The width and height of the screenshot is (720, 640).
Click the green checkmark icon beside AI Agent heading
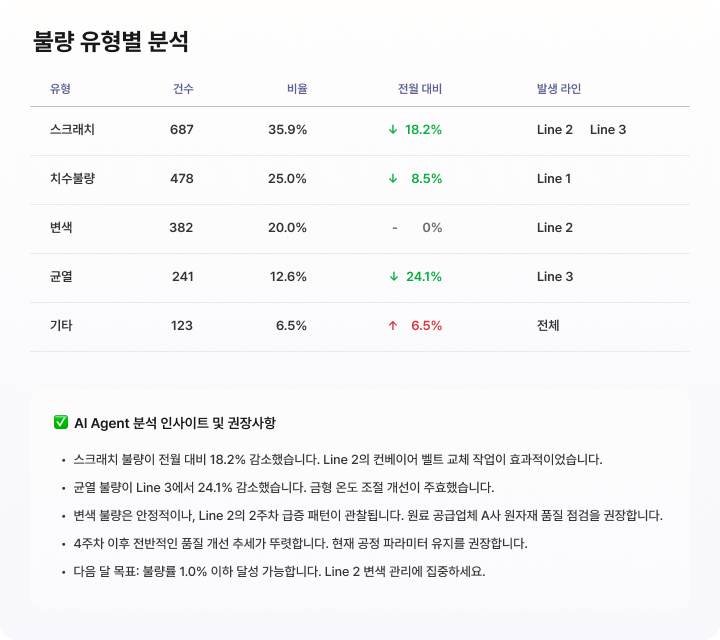(x=60, y=423)
